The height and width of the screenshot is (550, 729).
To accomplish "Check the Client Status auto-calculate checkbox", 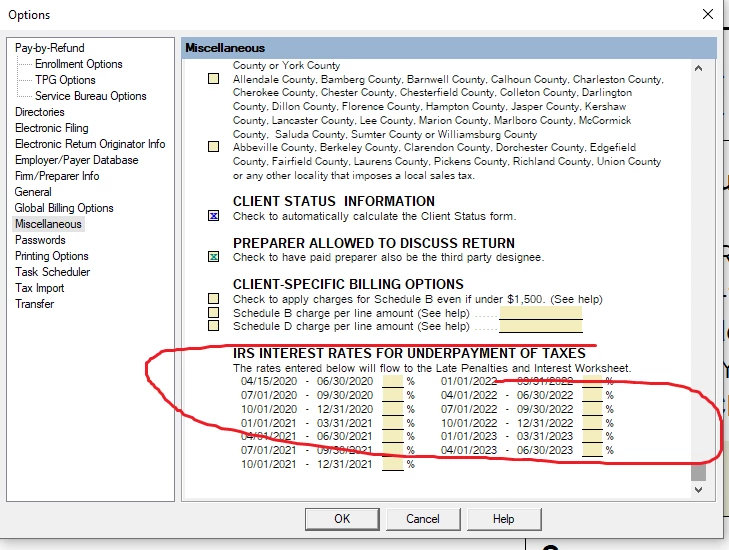I will [x=213, y=216].
